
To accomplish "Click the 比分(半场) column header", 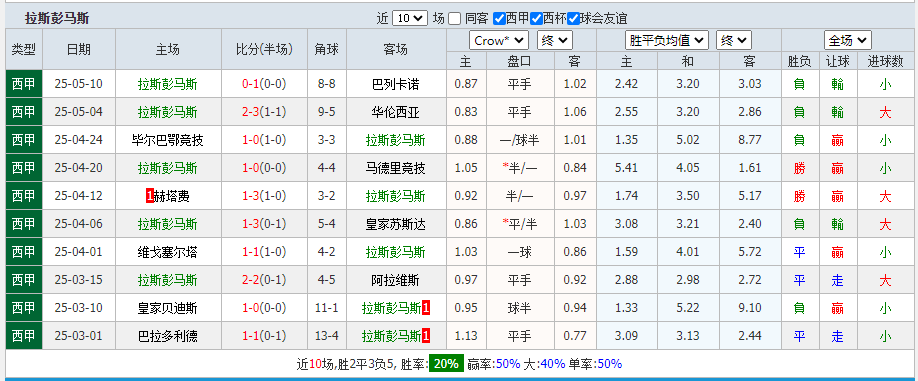I will click(x=265, y=49).
